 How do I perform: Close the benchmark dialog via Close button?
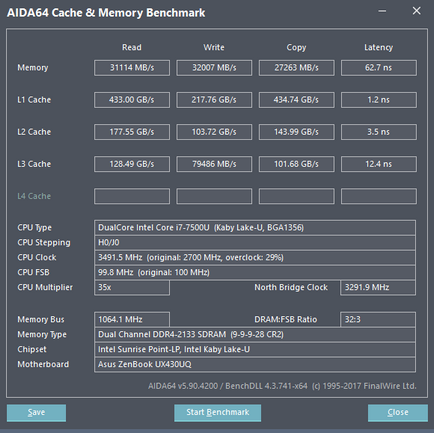click(398, 413)
